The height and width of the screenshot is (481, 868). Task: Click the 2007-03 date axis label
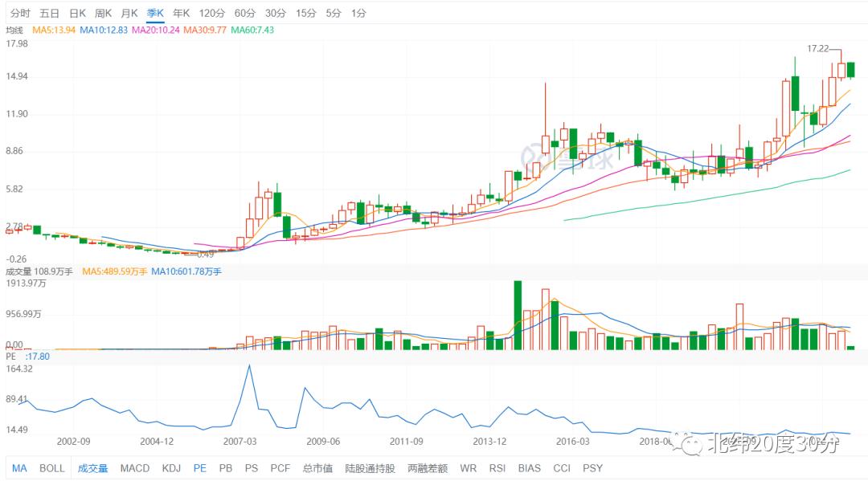pos(240,442)
